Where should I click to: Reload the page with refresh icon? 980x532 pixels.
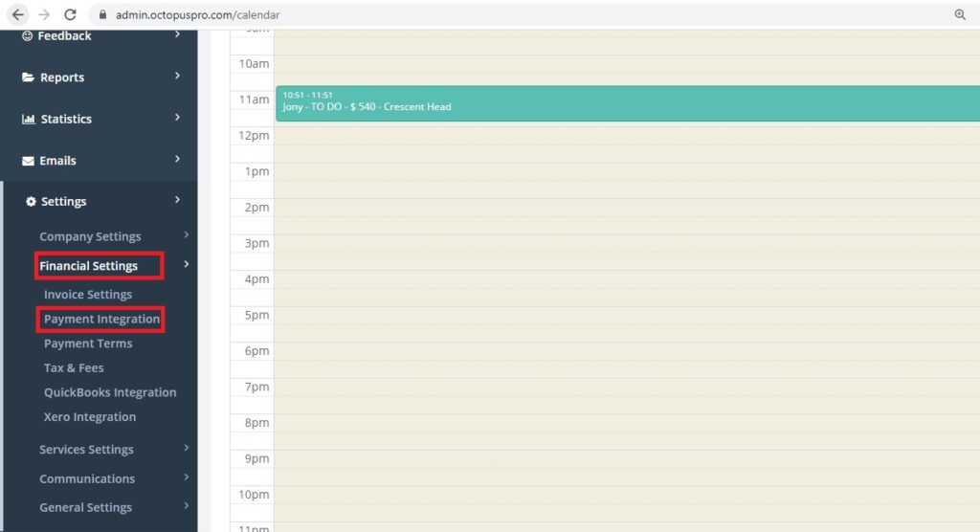[70, 14]
